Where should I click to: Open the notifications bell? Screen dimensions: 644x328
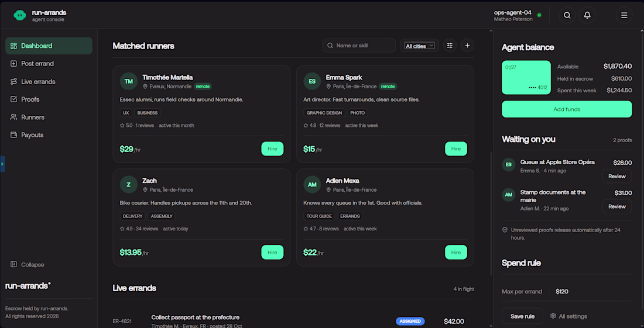587,15
